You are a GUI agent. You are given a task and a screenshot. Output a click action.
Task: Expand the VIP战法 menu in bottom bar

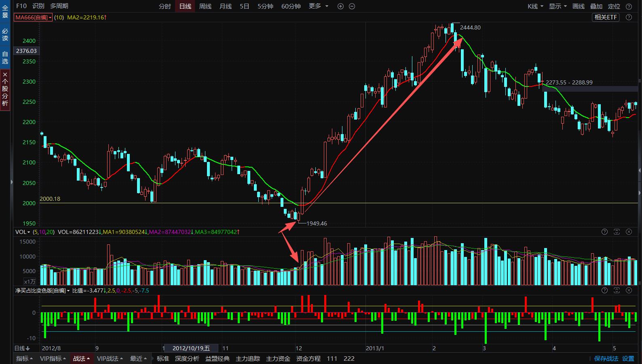tap(110, 359)
